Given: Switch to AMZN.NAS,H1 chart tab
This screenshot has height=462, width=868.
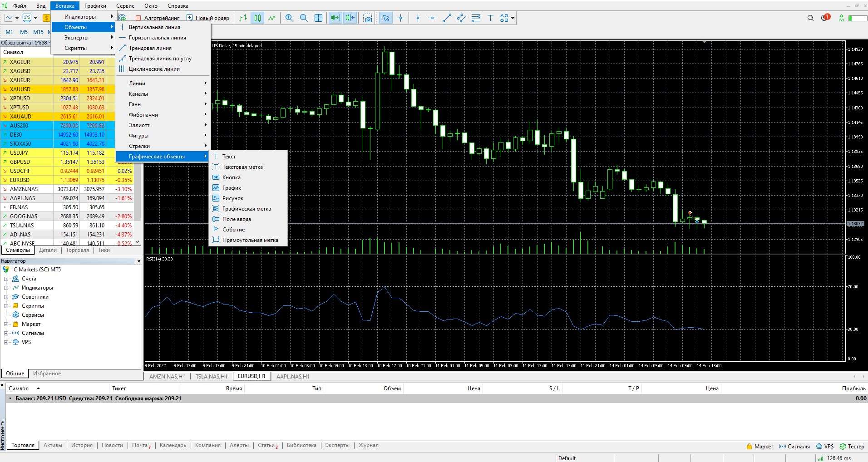Looking at the screenshot, I should coord(167,376).
